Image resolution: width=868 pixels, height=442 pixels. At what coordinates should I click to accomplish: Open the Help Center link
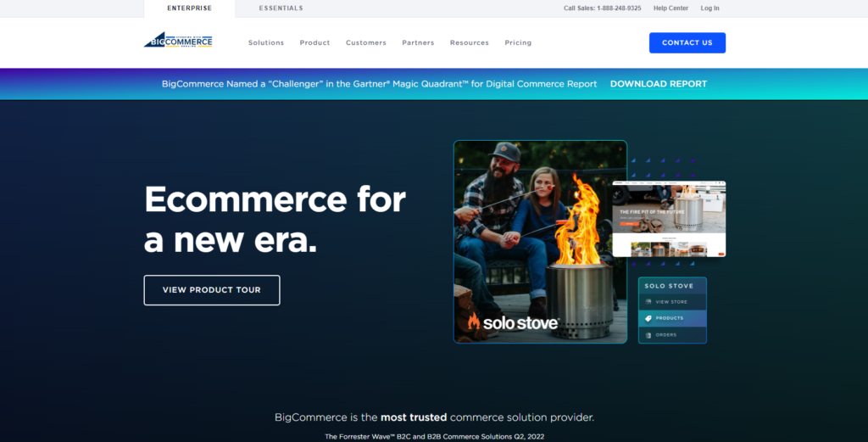tap(671, 8)
